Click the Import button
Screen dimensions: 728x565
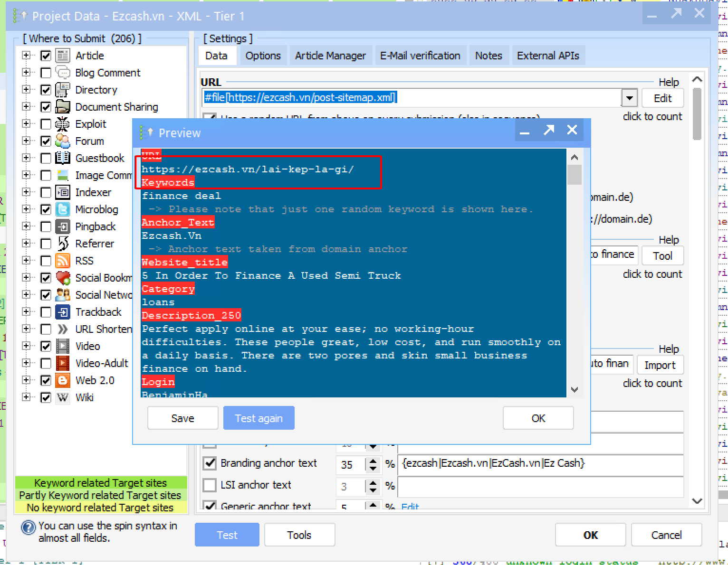[660, 365]
